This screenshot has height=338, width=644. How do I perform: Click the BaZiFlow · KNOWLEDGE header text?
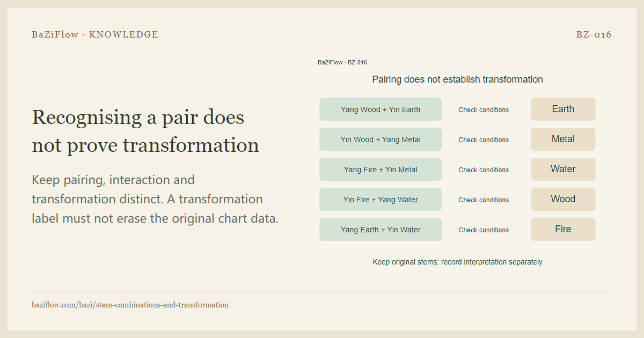[x=95, y=34]
